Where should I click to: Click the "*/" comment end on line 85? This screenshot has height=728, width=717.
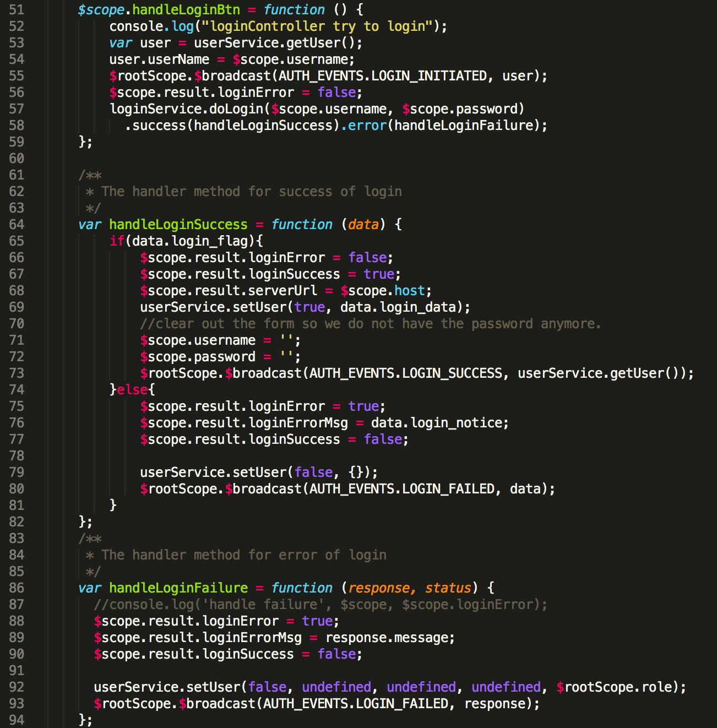[x=94, y=572]
